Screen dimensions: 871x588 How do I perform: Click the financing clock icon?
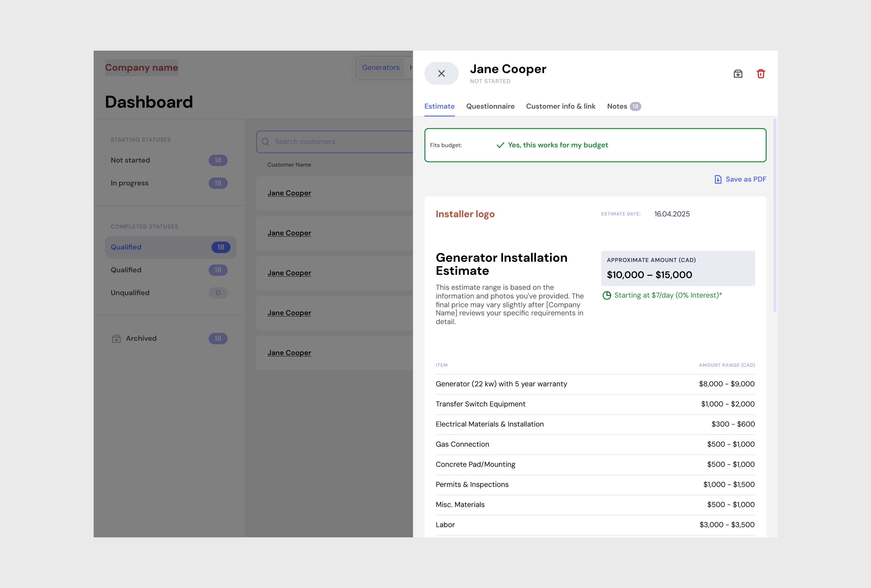click(606, 295)
